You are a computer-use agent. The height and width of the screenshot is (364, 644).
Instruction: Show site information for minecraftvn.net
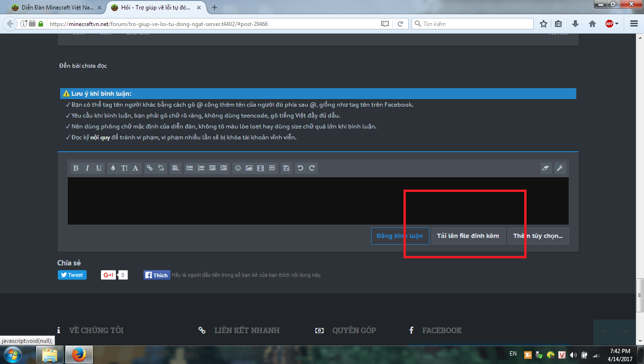tap(24, 24)
